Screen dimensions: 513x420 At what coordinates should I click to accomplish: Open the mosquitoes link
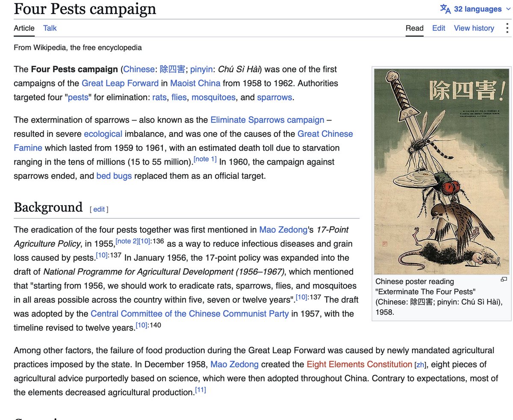(213, 97)
